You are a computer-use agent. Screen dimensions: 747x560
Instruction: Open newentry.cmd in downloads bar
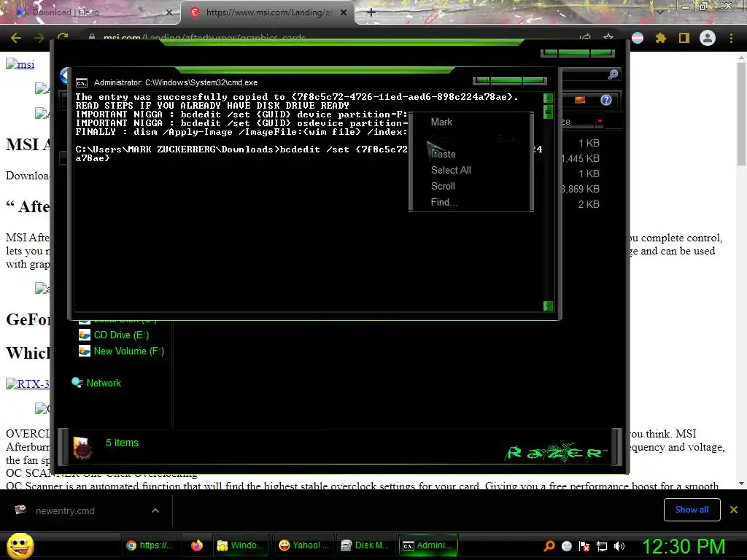pos(65,510)
